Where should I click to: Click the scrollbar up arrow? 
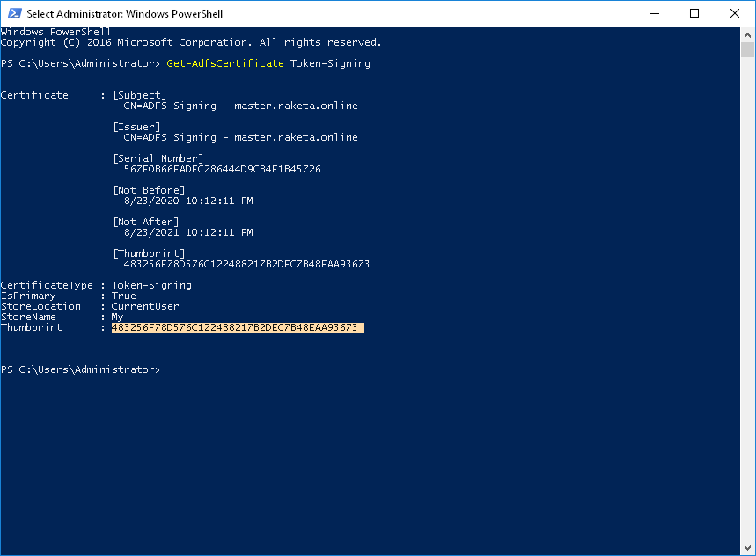[x=747, y=35]
